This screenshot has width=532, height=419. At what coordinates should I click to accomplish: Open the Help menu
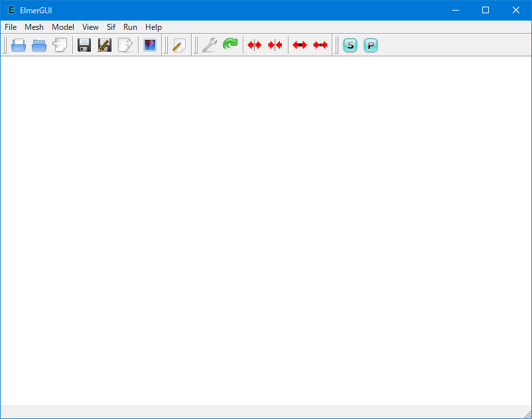click(x=153, y=27)
